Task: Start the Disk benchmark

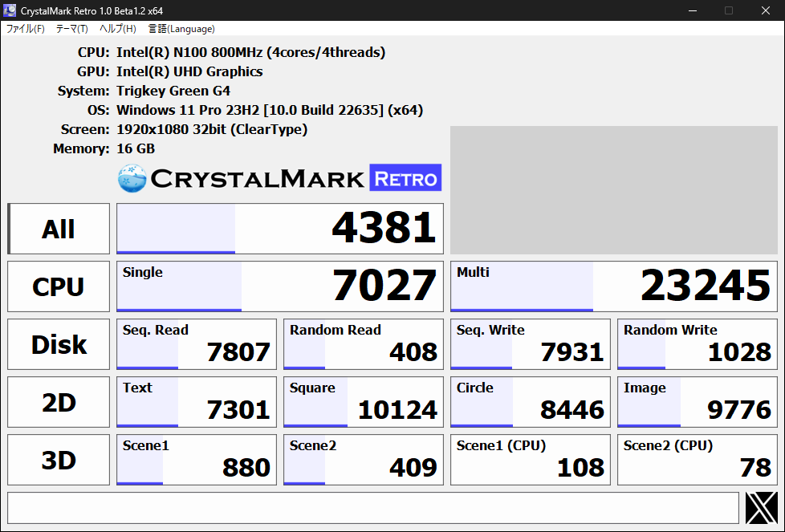Action: (59, 344)
